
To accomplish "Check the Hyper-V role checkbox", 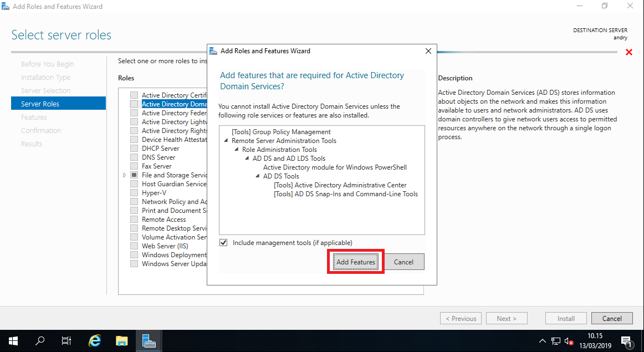I will (x=134, y=193).
